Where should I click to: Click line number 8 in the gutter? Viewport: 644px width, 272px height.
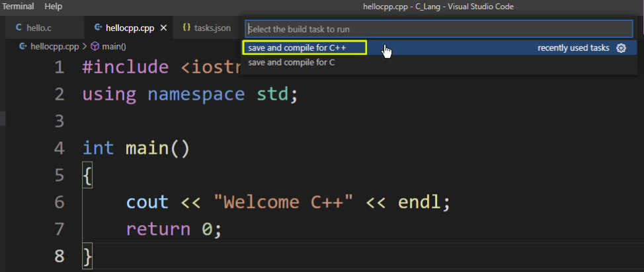click(60, 256)
